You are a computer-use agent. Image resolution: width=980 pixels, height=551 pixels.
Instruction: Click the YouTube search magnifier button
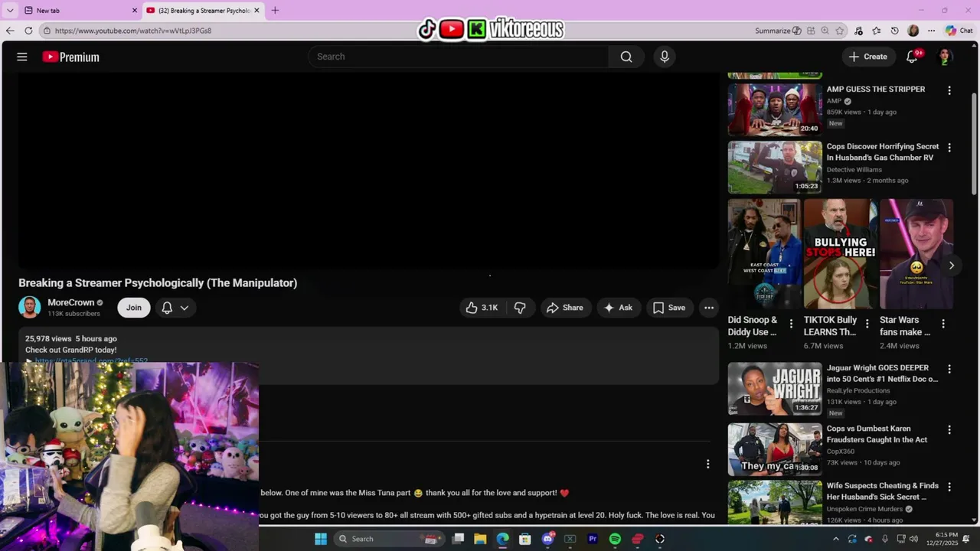[x=626, y=57]
